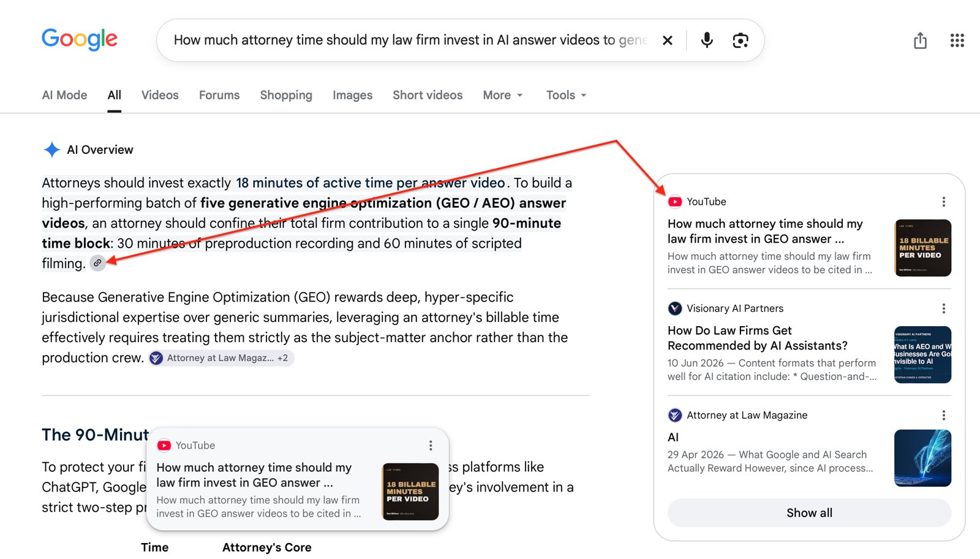Image resolution: width=980 pixels, height=559 pixels.
Task: Switch to AI Mode tab
Action: pos(64,95)
